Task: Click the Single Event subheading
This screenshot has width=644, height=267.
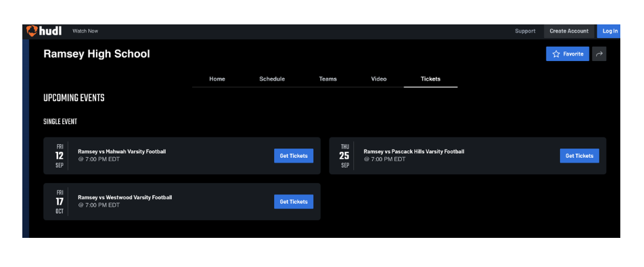Action: click(60, 122)
